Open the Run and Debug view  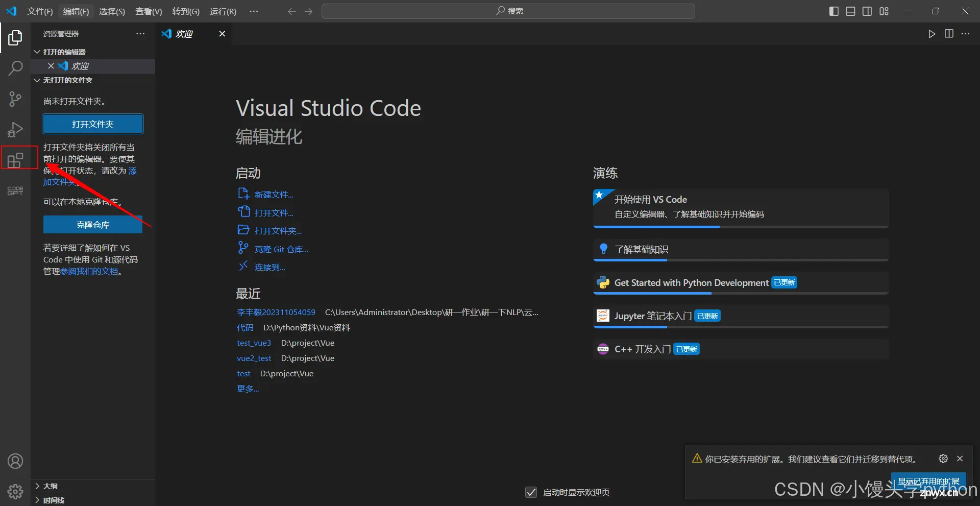[15, 130]
